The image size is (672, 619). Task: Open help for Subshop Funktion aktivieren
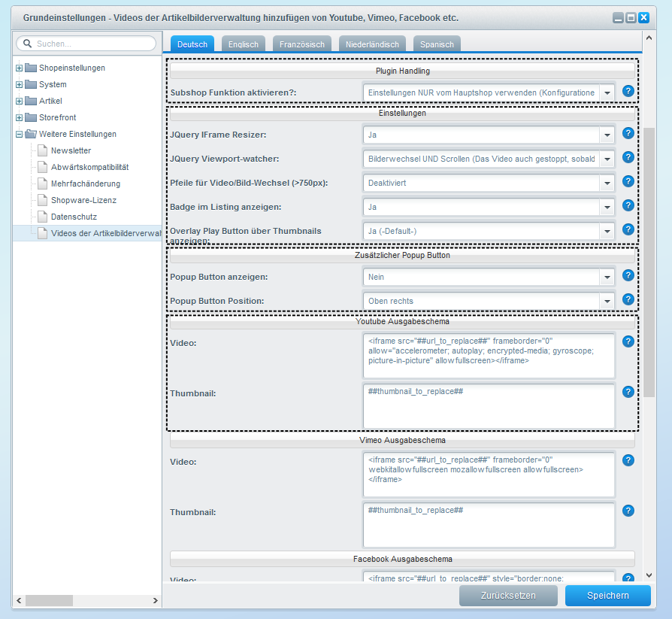tap(628, 91)
